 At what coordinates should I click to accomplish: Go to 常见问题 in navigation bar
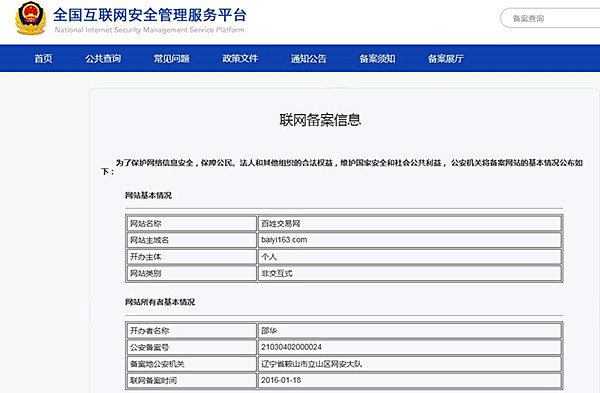171,59
